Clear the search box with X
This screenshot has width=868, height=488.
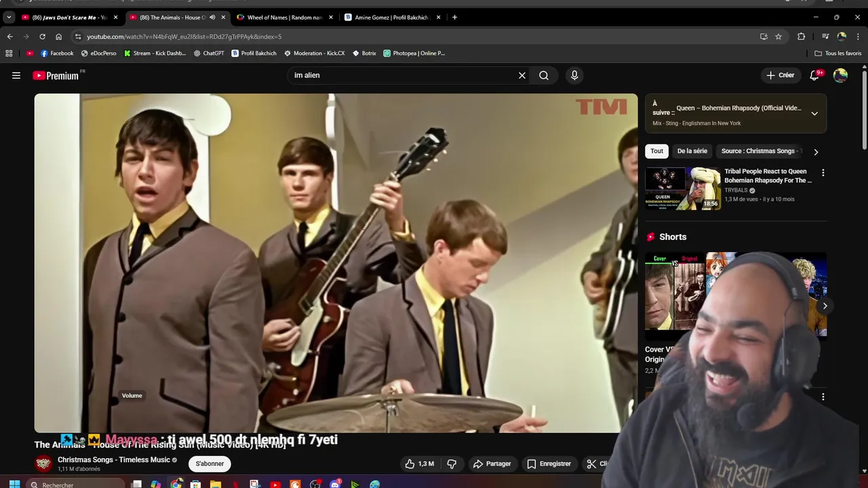tap(522, 75)
